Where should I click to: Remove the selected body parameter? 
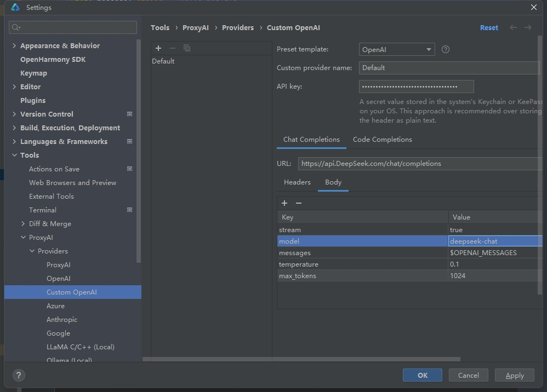(299, 203)
